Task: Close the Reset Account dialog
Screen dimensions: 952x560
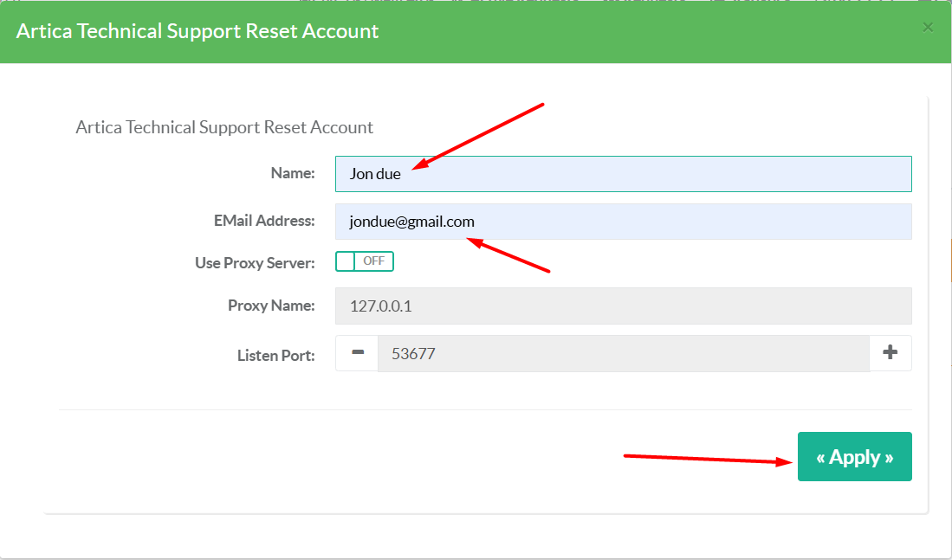Action: [x=928, y=28]
